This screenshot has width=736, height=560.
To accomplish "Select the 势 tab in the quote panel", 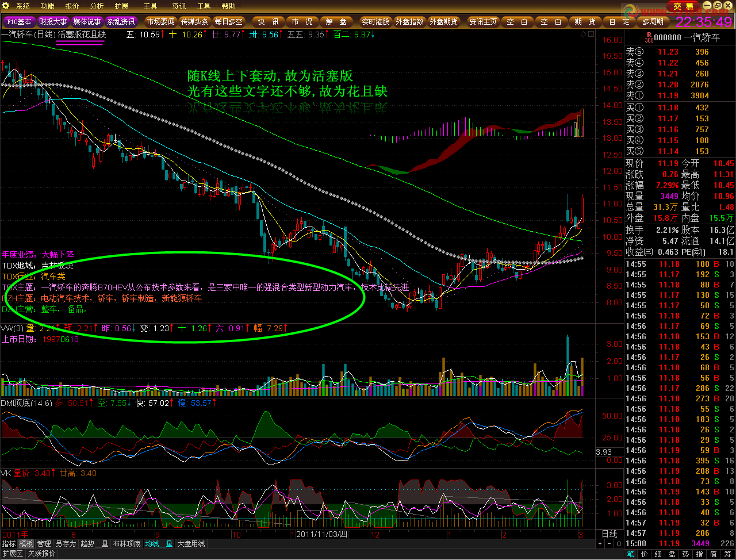I will tap(685, 554).
